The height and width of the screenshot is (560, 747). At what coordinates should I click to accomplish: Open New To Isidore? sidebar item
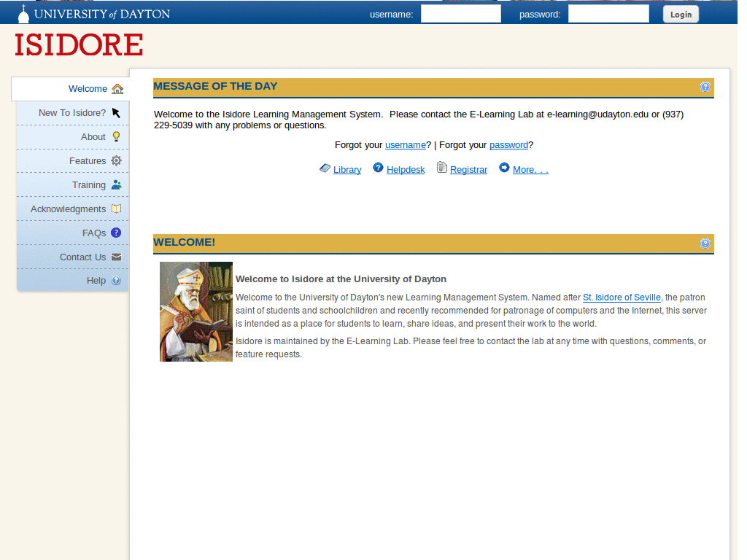[x=73, y=113]
